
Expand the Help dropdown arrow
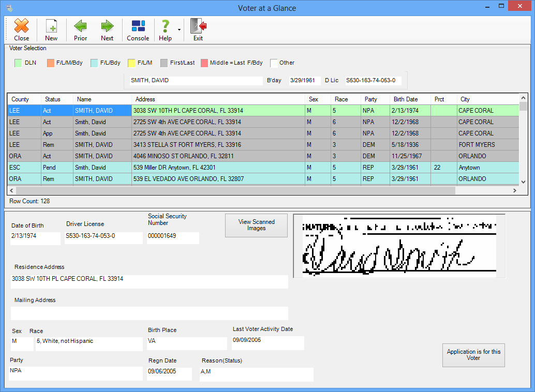[179, 30]
